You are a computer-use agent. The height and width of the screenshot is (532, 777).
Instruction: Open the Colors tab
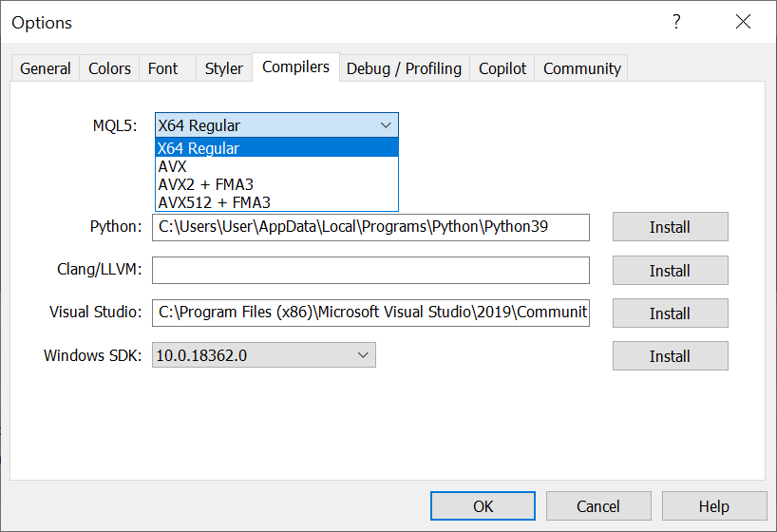(x=109, y=68)
